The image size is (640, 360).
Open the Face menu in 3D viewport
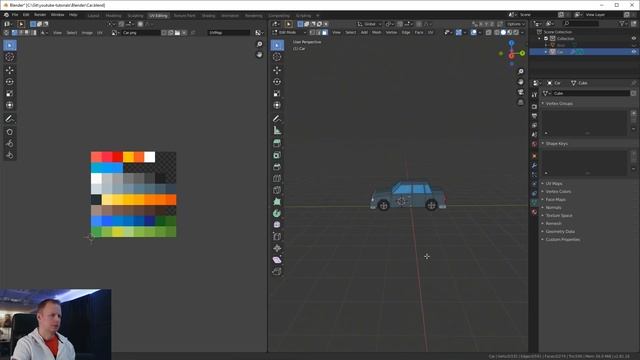pyautogui.click(x=419, y=32)
